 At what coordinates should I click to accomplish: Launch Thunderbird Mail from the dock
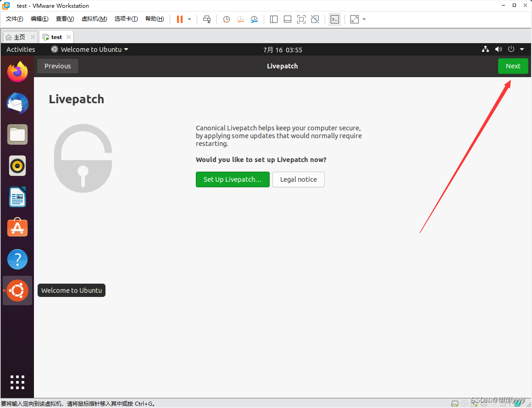pyautogui.click(x=17, y=103)
